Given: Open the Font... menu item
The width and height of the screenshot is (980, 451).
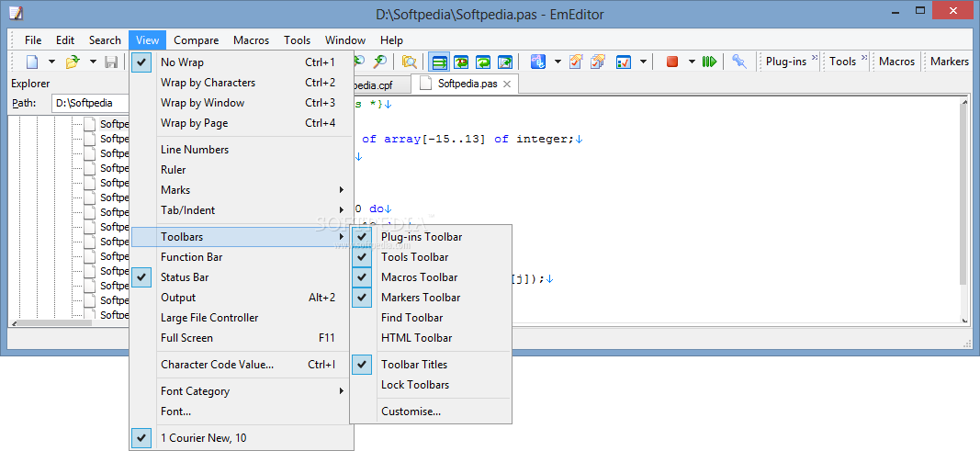Looking at the screenshot, I should click(x=242, y=411).
